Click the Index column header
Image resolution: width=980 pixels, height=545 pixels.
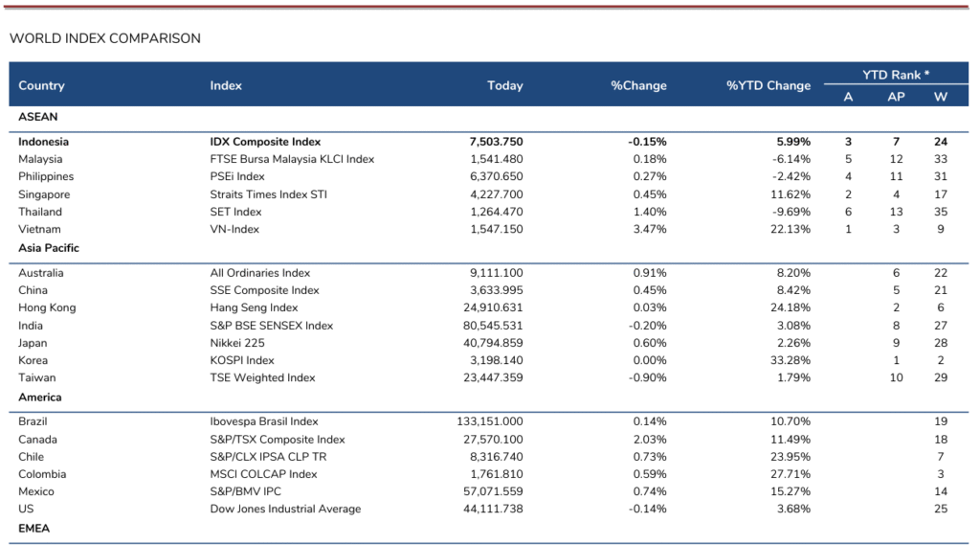click(226, 85)
